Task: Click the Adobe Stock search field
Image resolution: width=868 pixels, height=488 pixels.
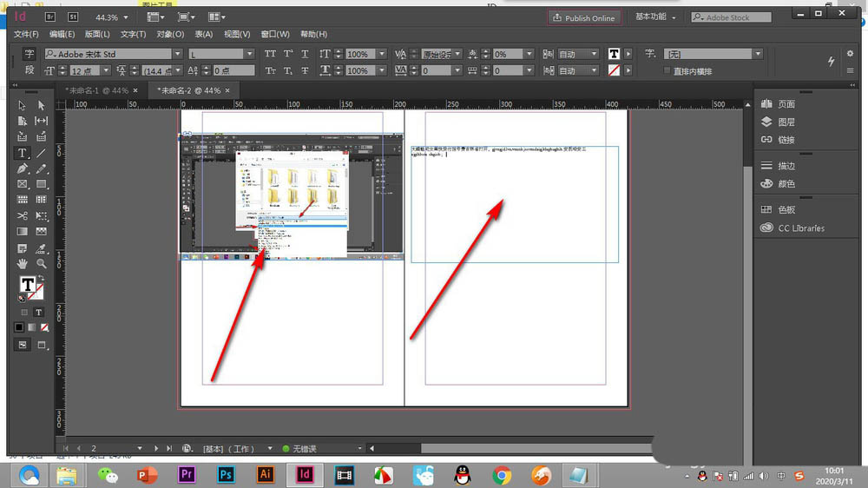Action: [731, 17]
